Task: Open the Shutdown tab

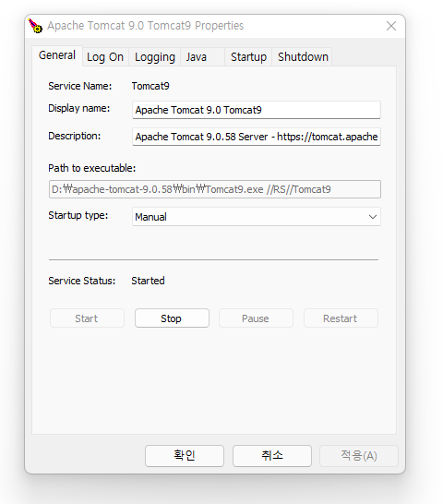Action: (303, 57)
